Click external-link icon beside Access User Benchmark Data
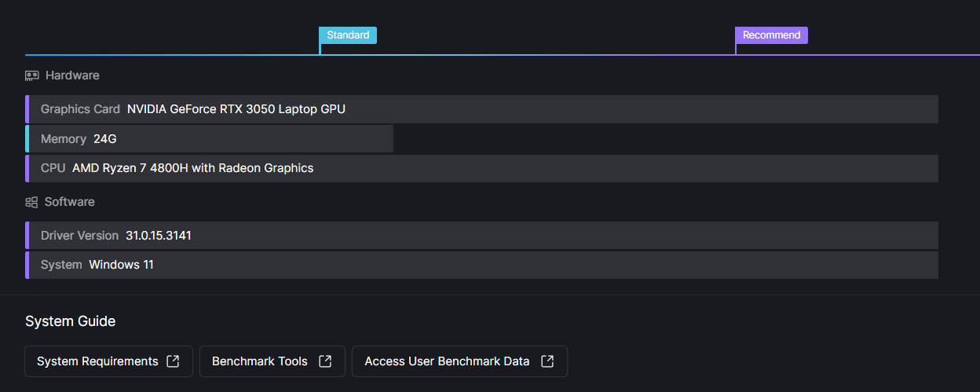The width and height of the screenshot is (980, 392). tap(547, 361)
